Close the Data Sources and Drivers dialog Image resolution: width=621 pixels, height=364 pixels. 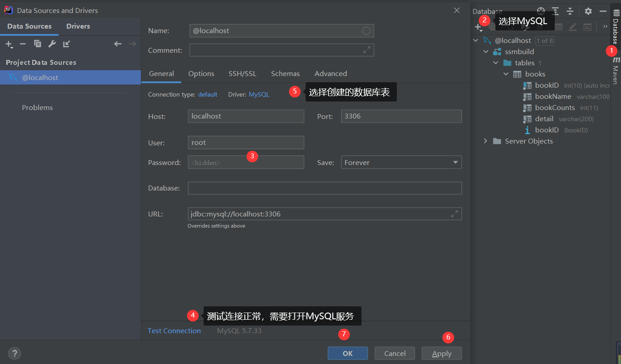pyautogui.click(x=457, y=10)
